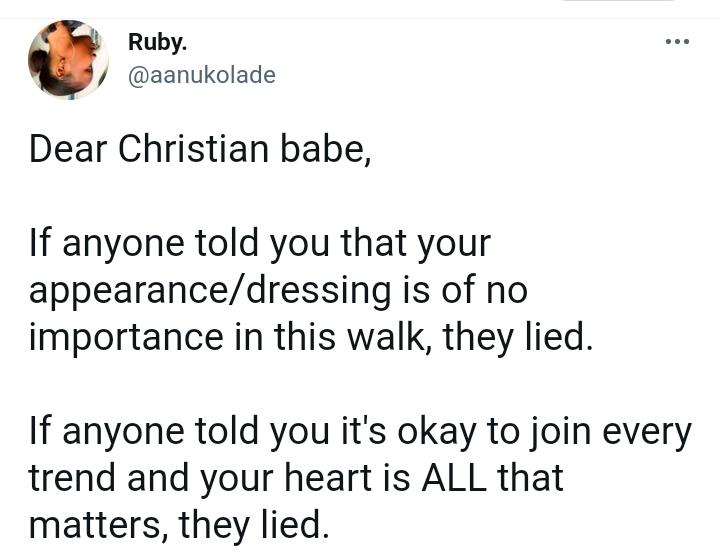Open Ruby's profile picture avatar
The height and width of the screenshot is (560, 720).
pos(68,60)
